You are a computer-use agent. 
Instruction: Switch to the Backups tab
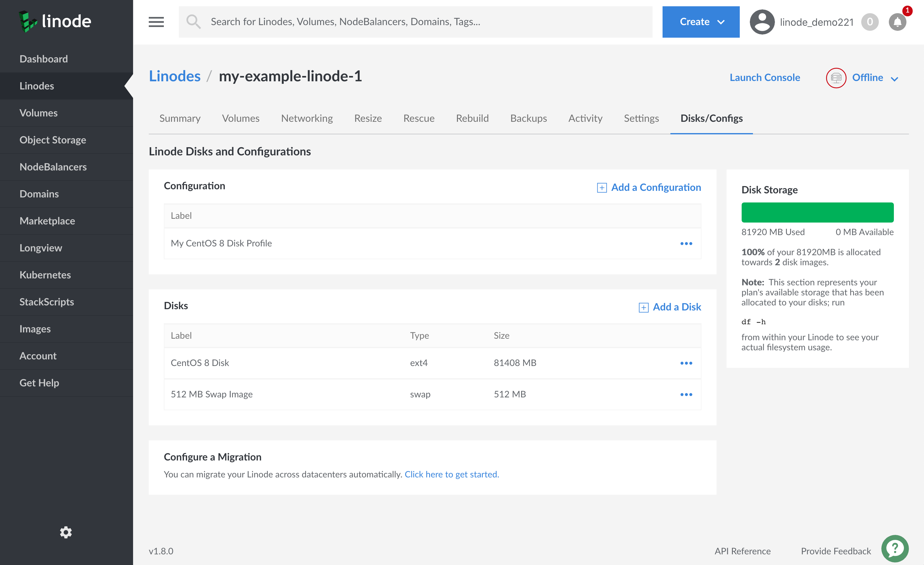(x=528, y=118)
